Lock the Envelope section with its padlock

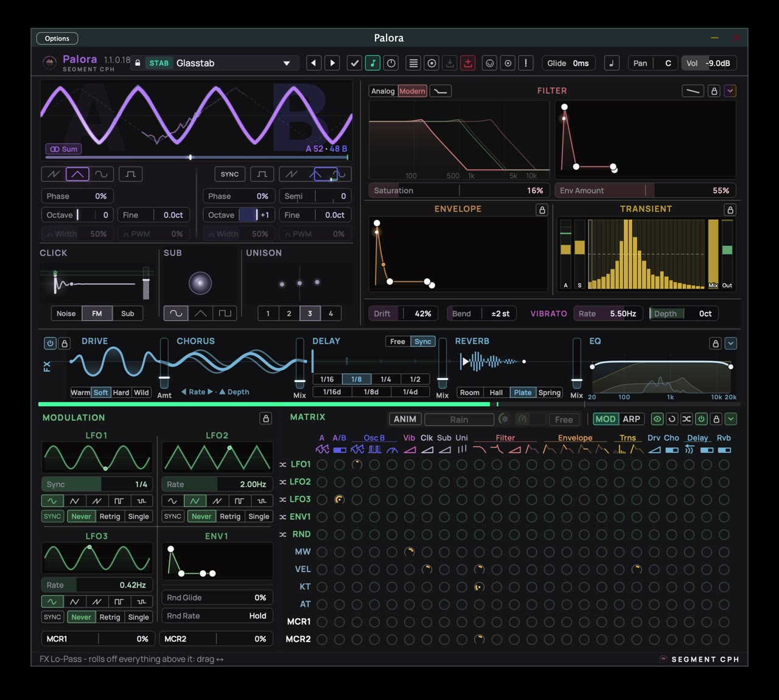pyautogui.click(x=542, y=209)
